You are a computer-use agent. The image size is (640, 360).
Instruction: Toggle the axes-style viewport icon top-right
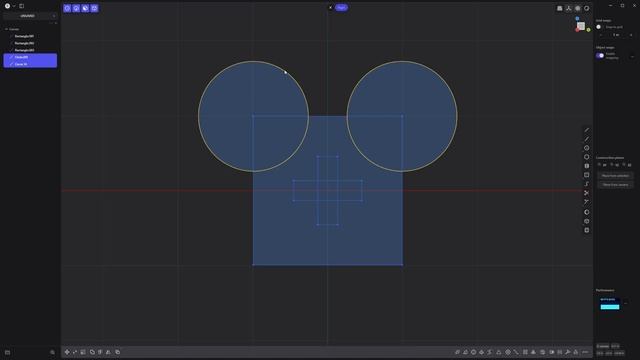[569, 8]
